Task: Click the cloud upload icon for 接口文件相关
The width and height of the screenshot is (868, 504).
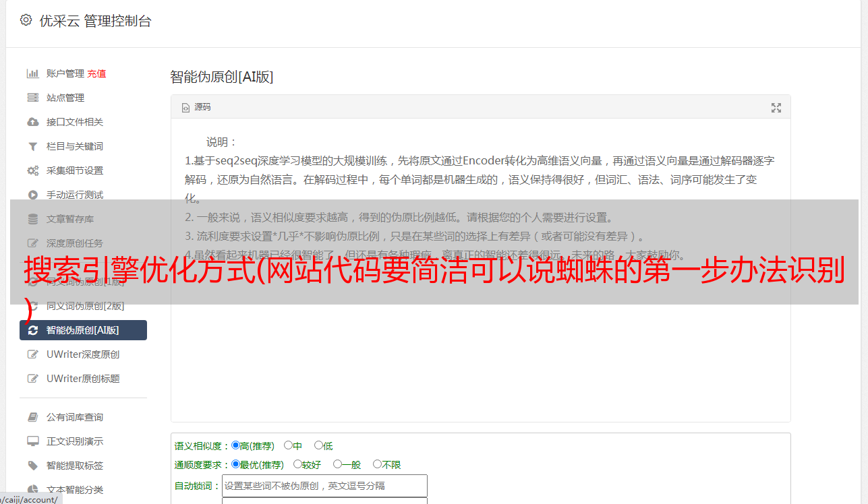Action: pyautogui.click(x=32, y=122)
